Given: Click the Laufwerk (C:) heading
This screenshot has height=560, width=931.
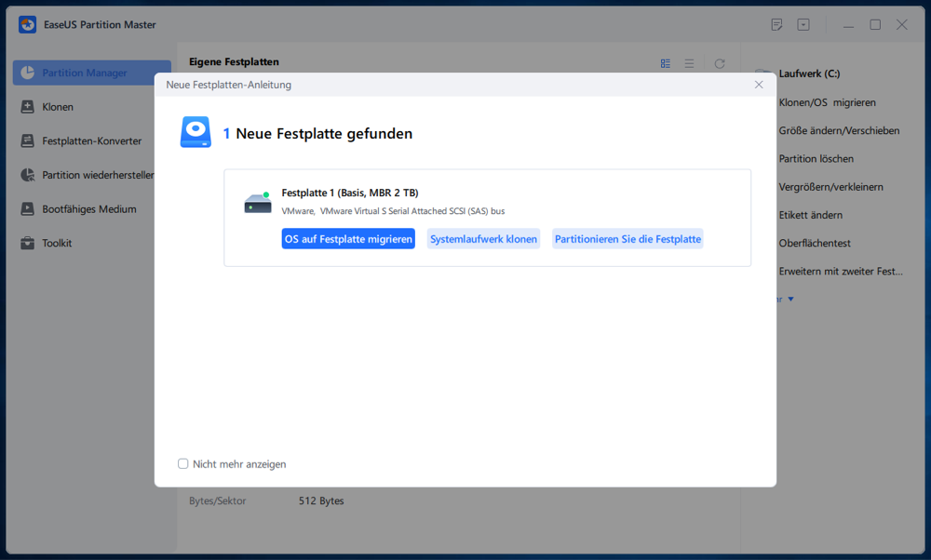Looking at the screenshot, I should coord(809,73).
